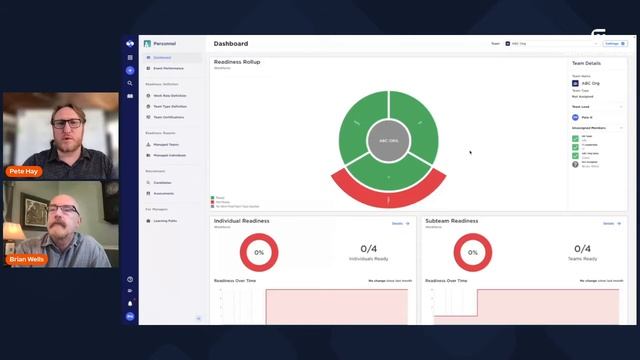Click the red outer ring segment of rollup
The height and width of the screenshot is (360, 640).
pyautogui.click(x=389, y=197)
